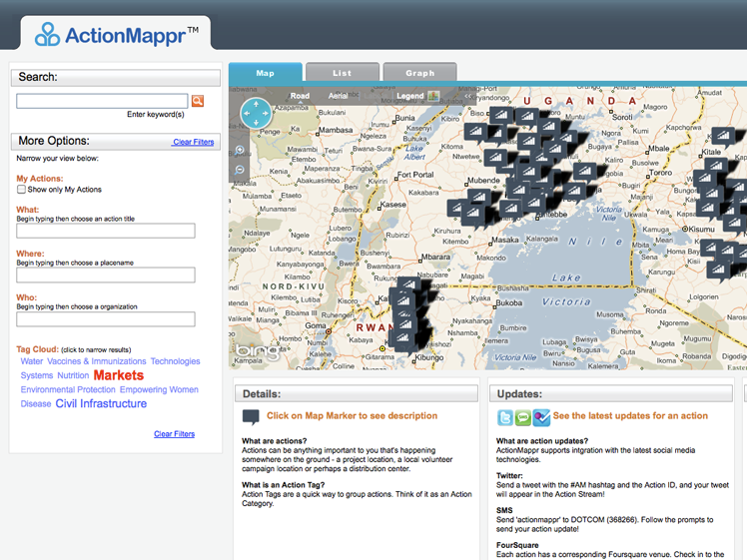Image resolution: width=747 pixels, height=560 pixels.
Task: Click Clear Filters link beside More Options
Action: coord(194,142)
